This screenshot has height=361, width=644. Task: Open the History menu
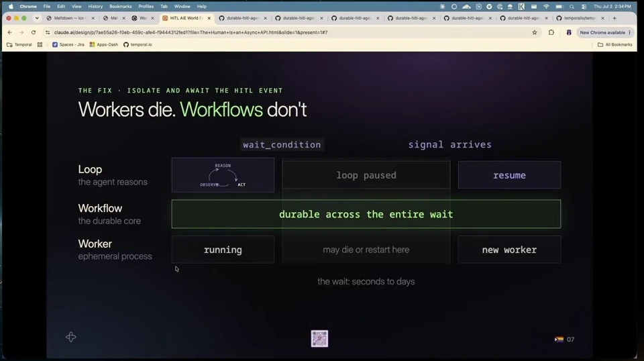[95, 7]
